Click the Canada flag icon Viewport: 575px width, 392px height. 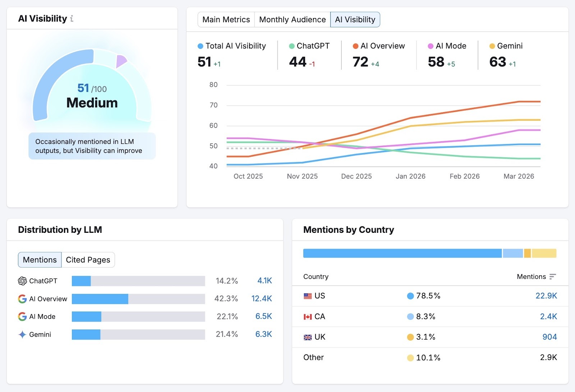pyautogui.click(x=307, y=317)
